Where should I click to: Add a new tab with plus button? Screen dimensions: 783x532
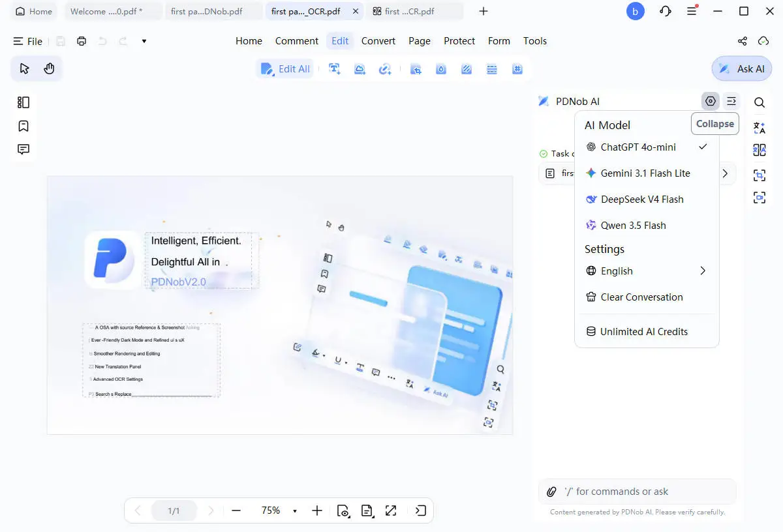(484, 11)
